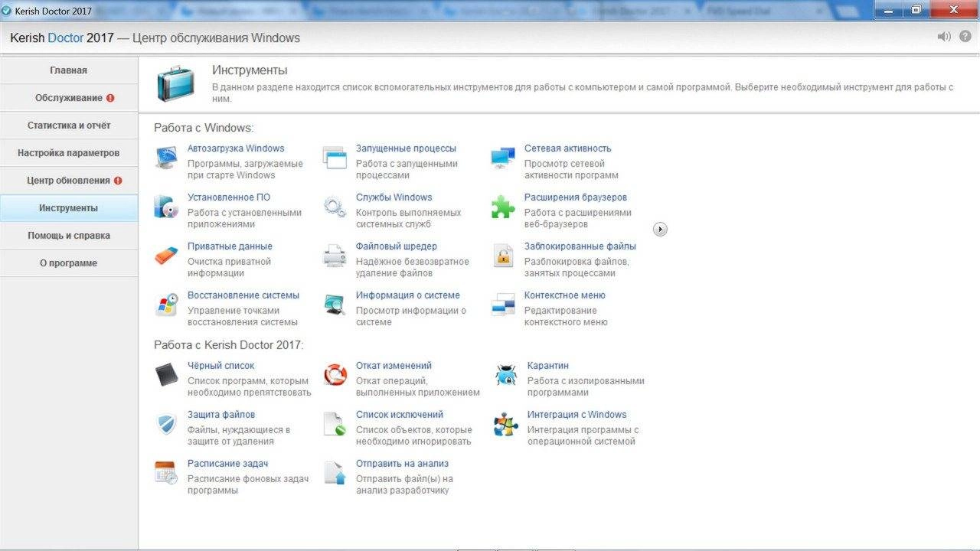Open the Запущенные процессы link
980x551 pixels.
pyautogui.click(x=406, y=148)
